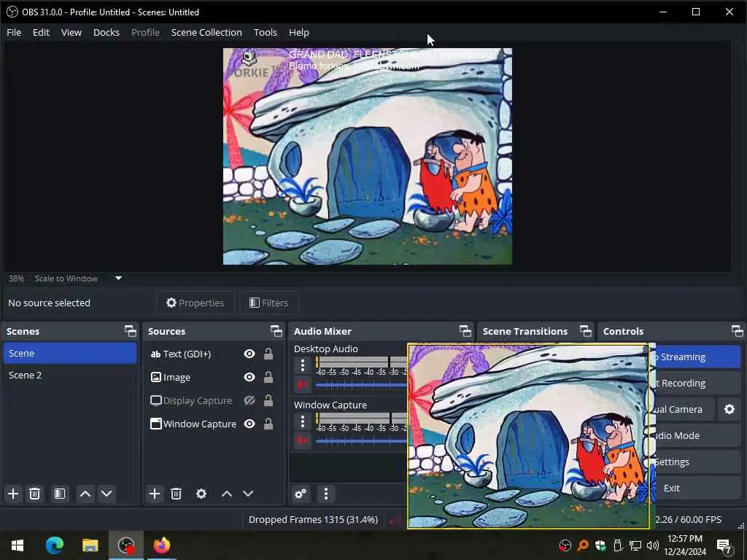This screenshot has height=560, width=747.
Task: Click the taskbar clock showing 12:57 PM
Action: [x=684, y=545]
